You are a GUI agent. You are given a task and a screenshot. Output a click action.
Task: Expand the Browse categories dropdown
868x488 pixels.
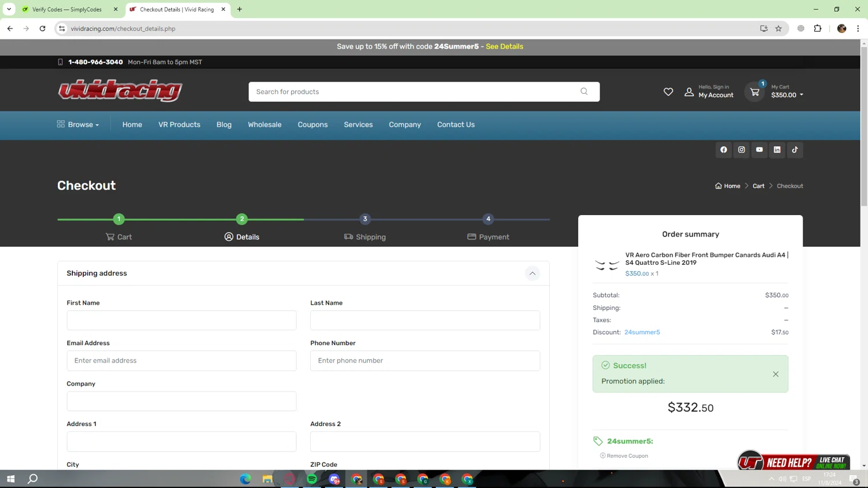pyautogui.click(x=78, y=124)
